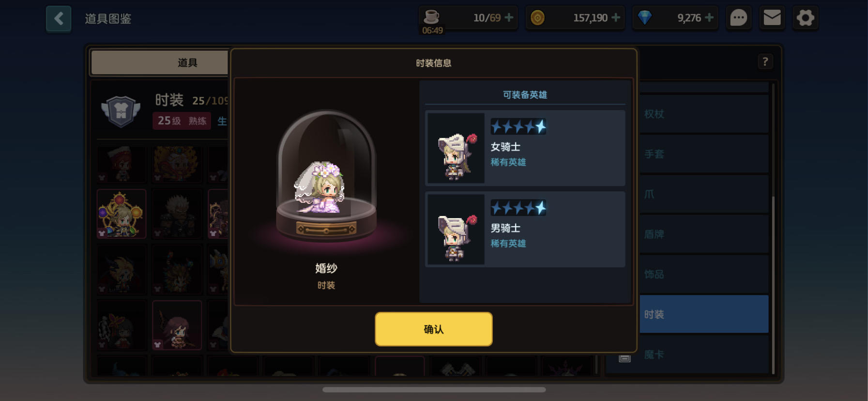Select the 女骑士 hero entry
The height and width of the screenshot is (401, 868).
pyautogui.click(x=525, y=148)
